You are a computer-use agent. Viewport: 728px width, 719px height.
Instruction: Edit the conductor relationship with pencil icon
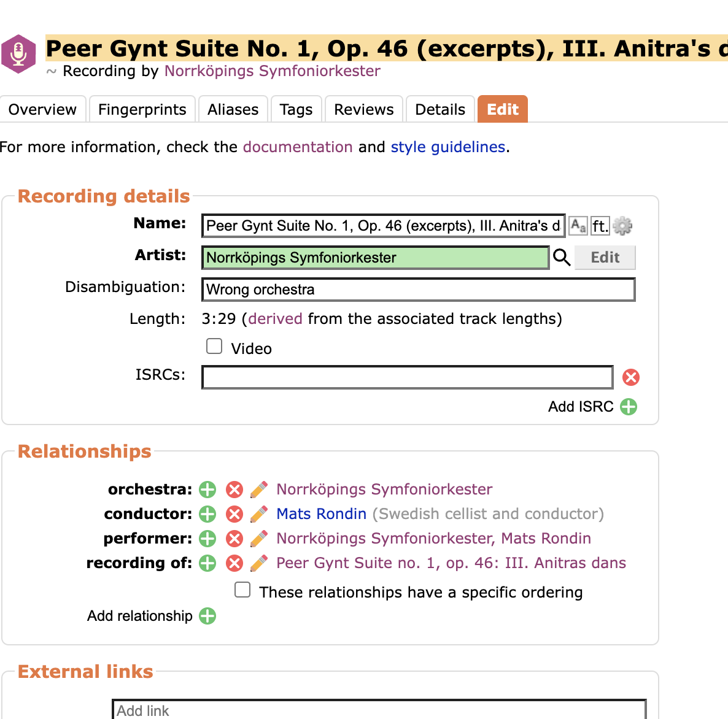(x=259, y=514)
